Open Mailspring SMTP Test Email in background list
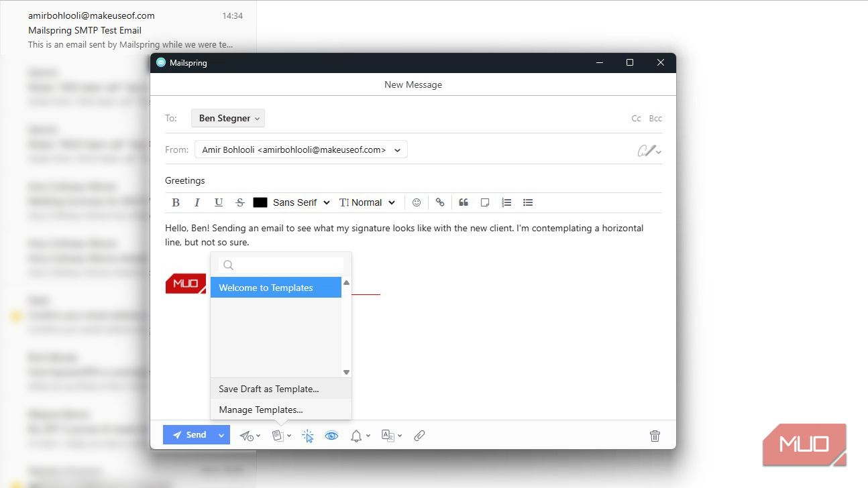 (x=127, y=30)
